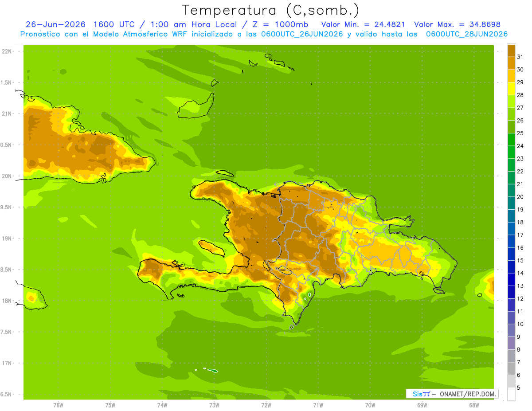The image size is (532, 411).
Task: Pick the legend band between 25 and 26
Action: (511, 127)
